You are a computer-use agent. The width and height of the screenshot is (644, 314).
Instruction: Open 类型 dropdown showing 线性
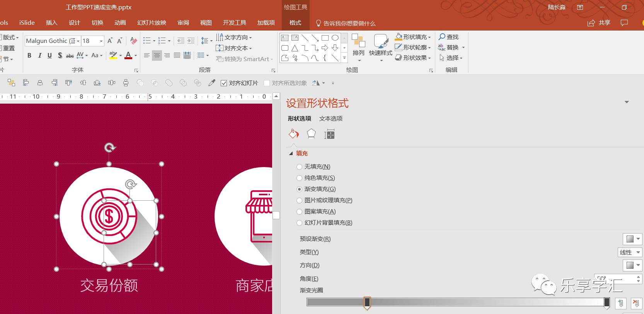630,252
